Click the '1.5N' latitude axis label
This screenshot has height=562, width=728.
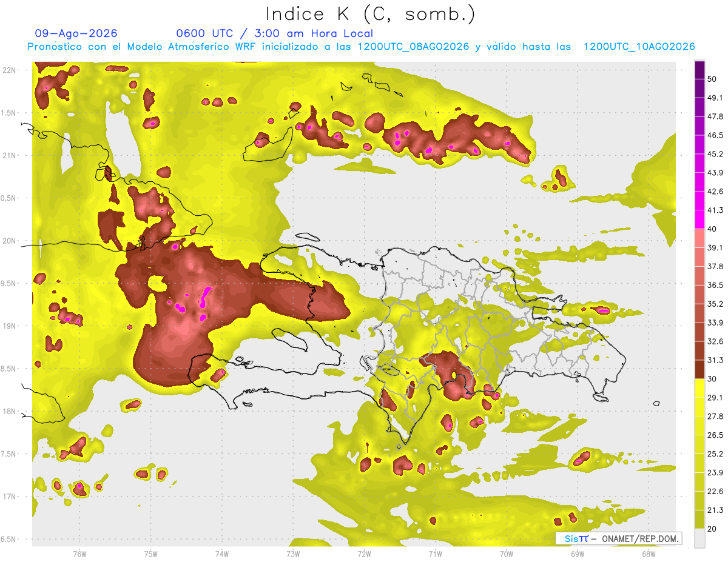pyautogui.click(x=8, y=113)
